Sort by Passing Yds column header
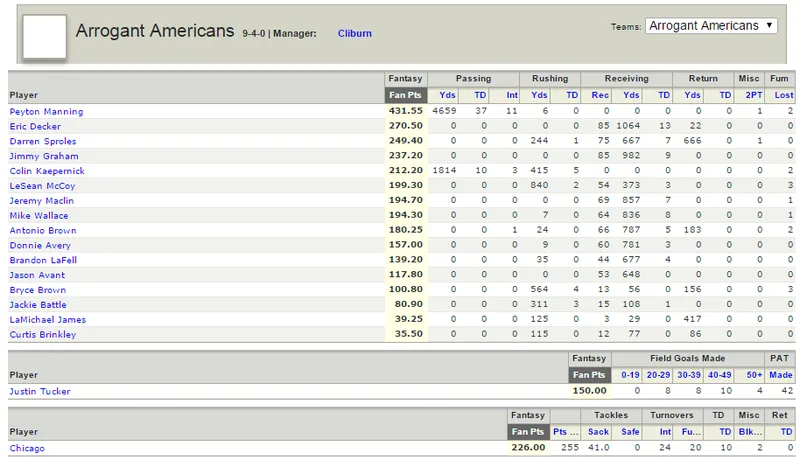The width and height of the screenshot is (800, 460). (x=447, y=95)
